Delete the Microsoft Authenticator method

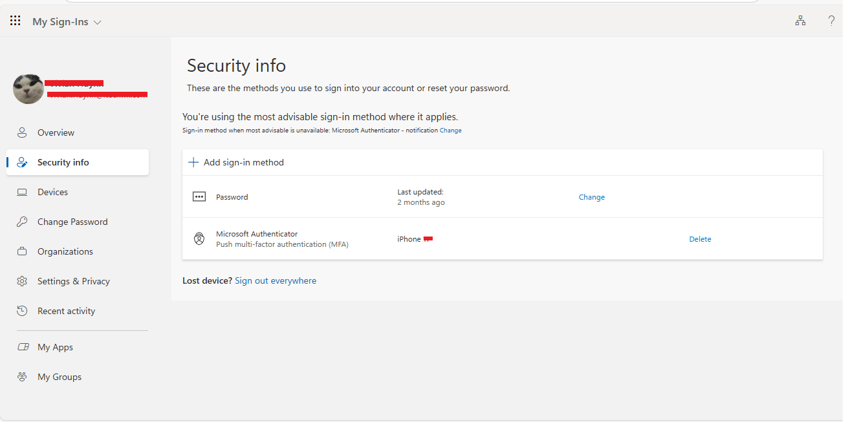[700, 238]
